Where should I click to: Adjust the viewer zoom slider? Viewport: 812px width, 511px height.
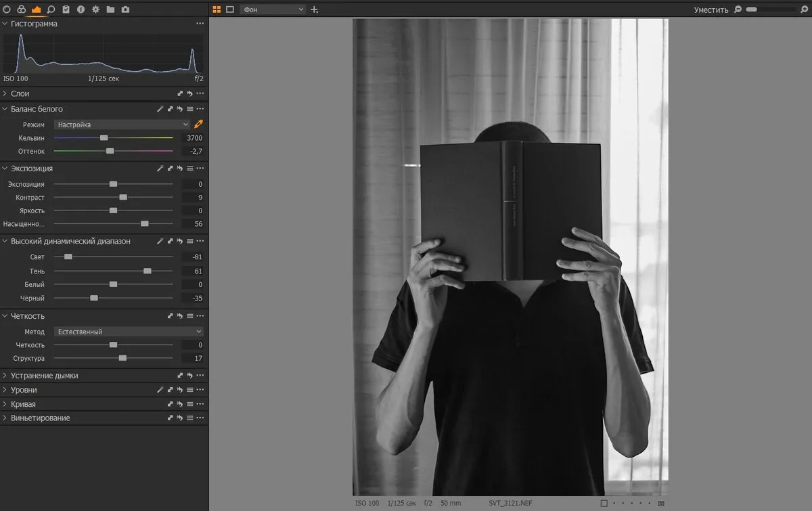coord(771,9)
